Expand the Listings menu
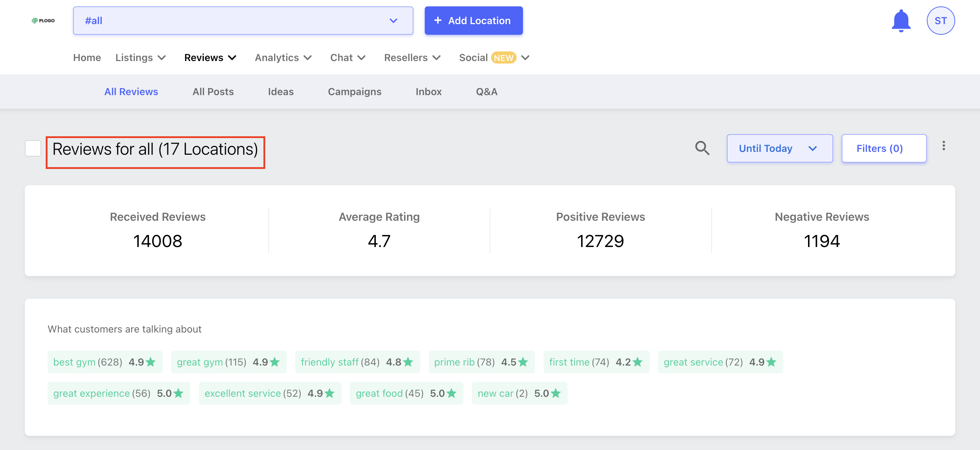 [x=140, y=57]
